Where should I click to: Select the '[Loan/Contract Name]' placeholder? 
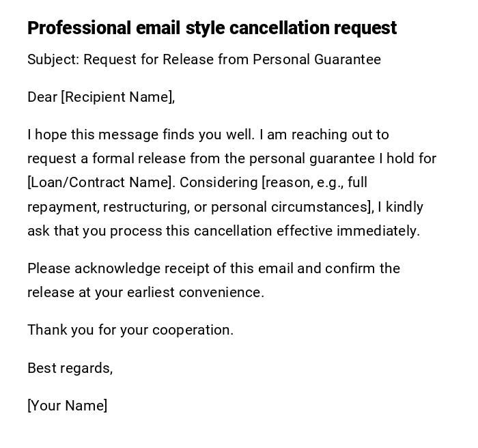pyautogui.click(x=100, y=182)
